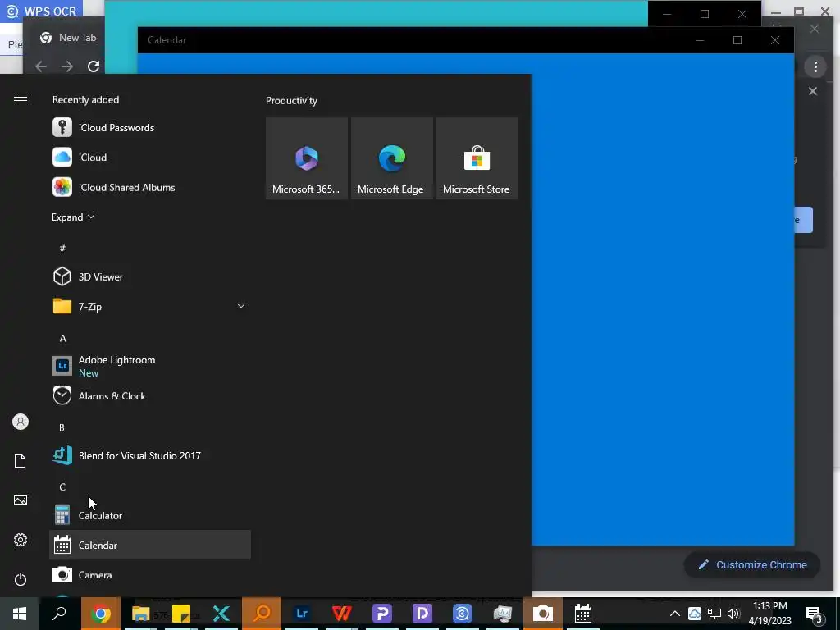Launch Blend for Visual Studio 2017
The width and height of the screenshot is (840, 630).
pyautogui.click(x=150, y=455)
